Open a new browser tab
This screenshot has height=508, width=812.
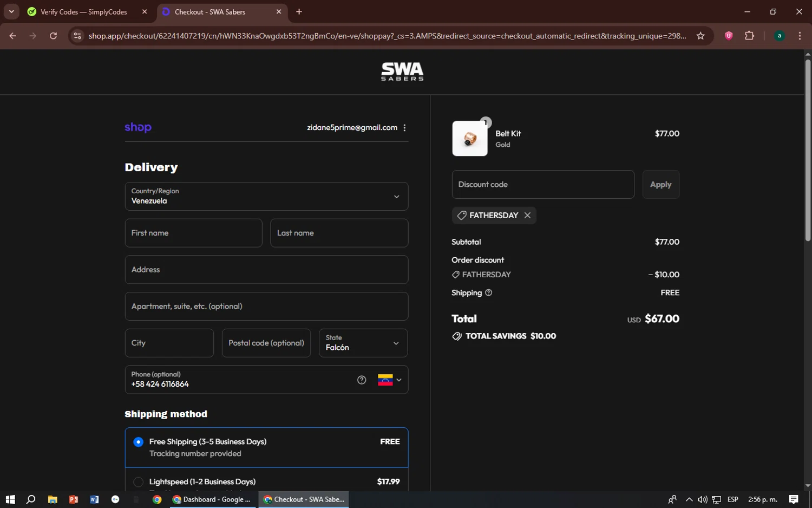pos(299,12)
